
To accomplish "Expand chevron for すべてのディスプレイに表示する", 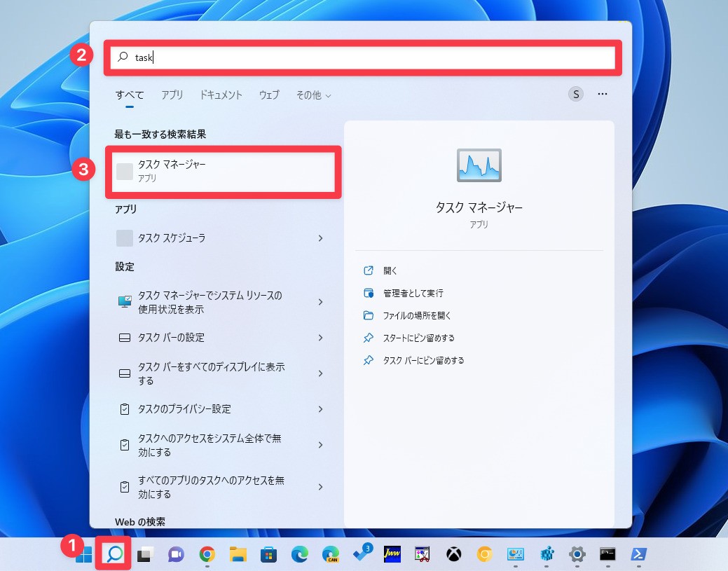I will (320, 373).
